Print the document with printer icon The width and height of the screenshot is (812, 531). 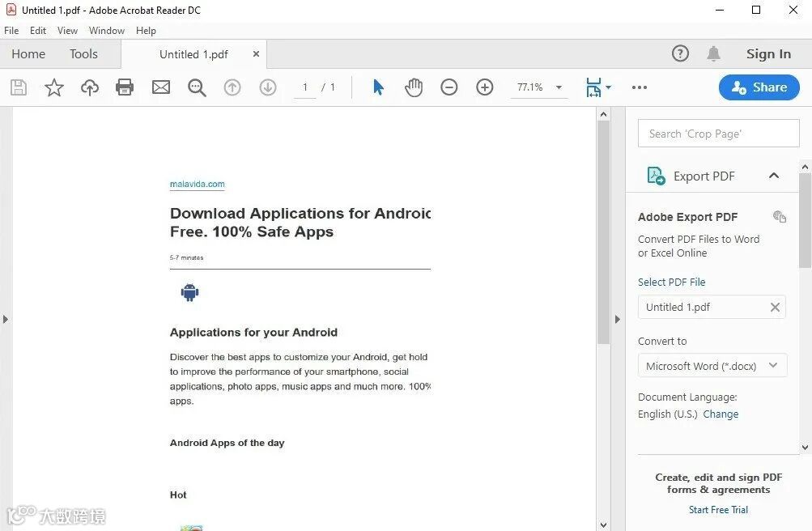tap(125, 87)
